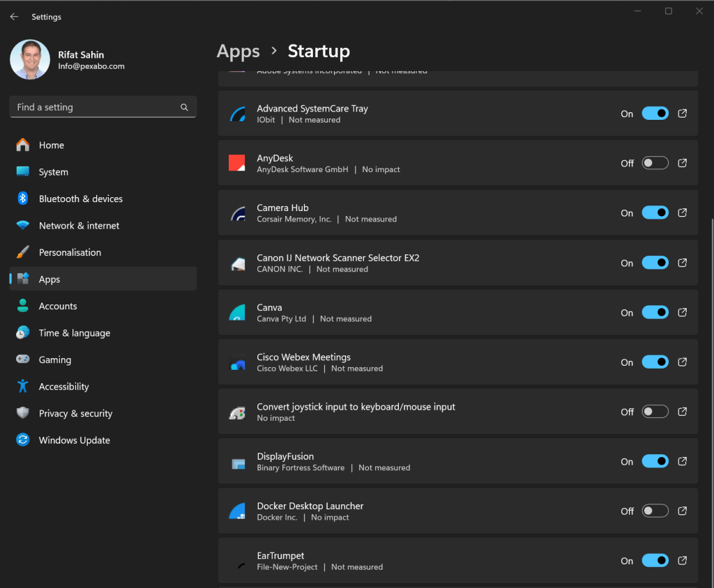Open file location link for Docker Desktop Launcher
Image resolution: width=714 pixels, height=588 pixels.
(x=682, y=511)
